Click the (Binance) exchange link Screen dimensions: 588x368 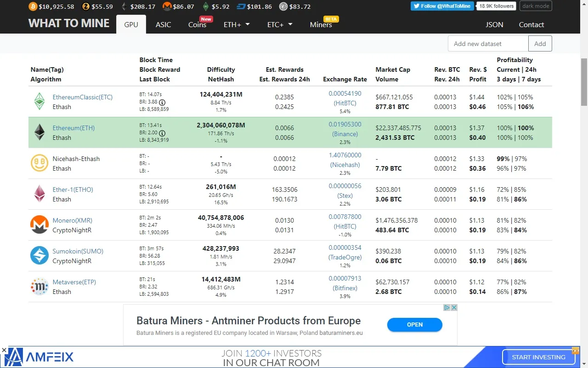pyautogui.click(x=345, y=134)
